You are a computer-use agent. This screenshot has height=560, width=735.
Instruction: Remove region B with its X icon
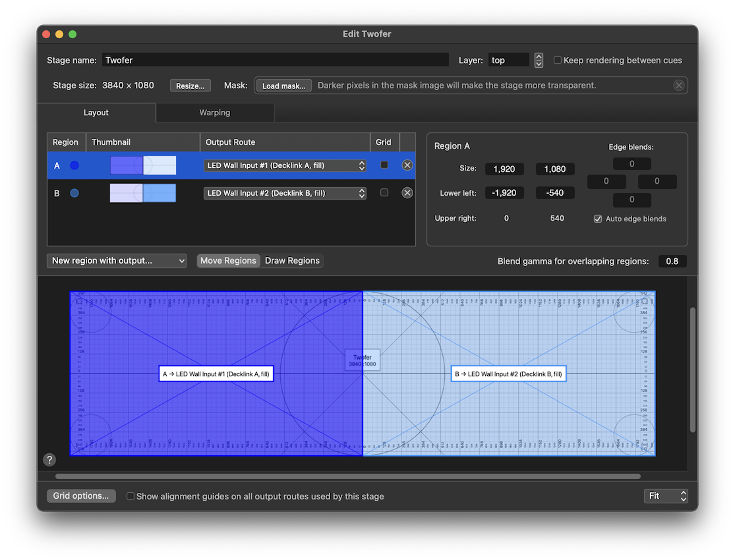click(407, 193)
